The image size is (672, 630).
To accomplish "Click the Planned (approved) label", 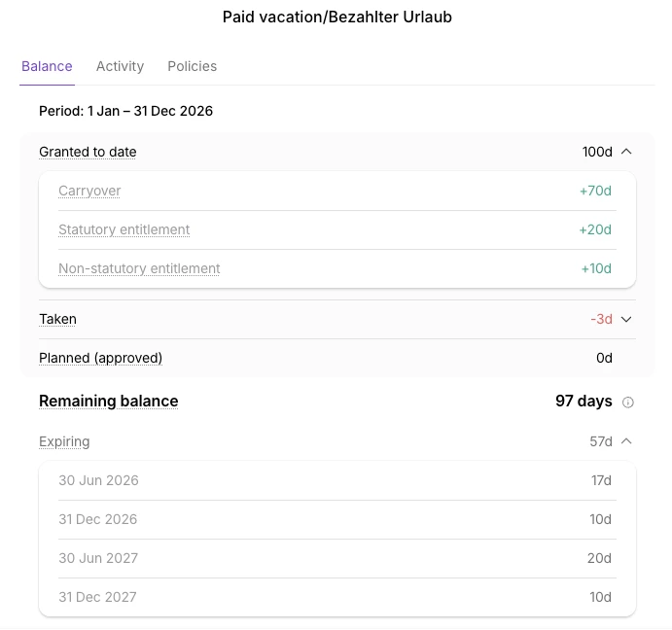I will (x=100, y=358).
